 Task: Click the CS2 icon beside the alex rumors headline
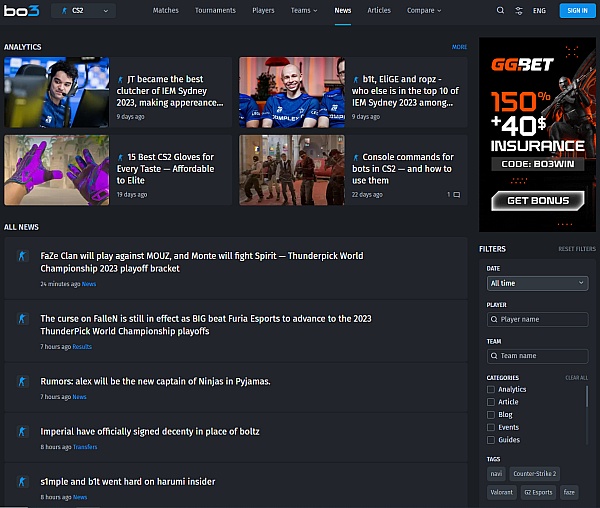pos(22,381)
